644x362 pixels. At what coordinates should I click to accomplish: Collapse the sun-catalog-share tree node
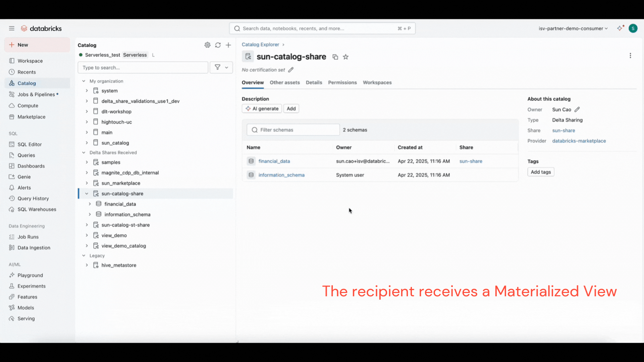click(x=87, y=194)
